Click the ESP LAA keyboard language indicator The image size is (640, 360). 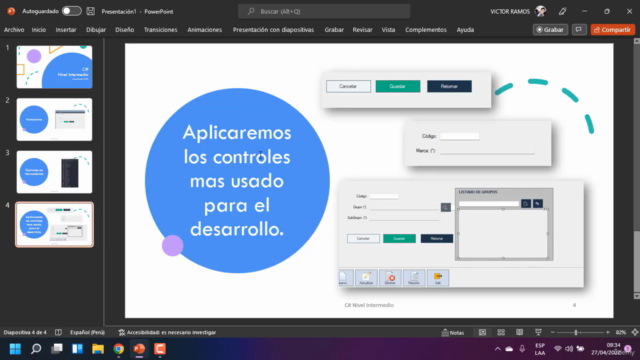click(540, 349)
